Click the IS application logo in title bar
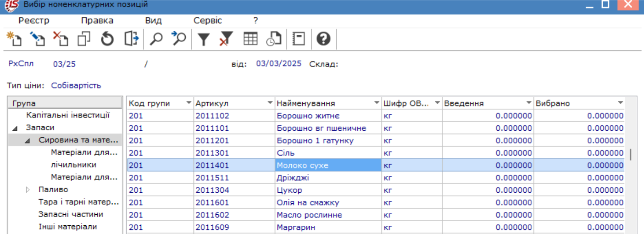This screenshot has width=644, height=234. pos(11,5)
